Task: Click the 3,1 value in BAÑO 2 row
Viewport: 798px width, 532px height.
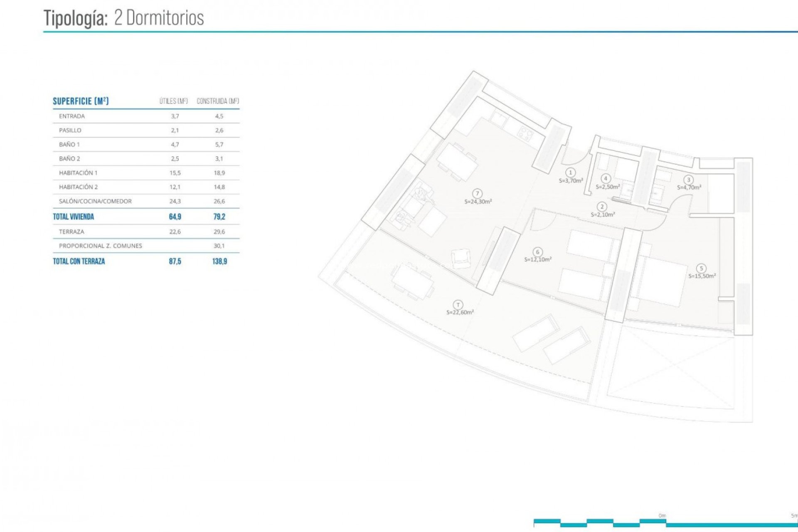Action: [219, 159]
